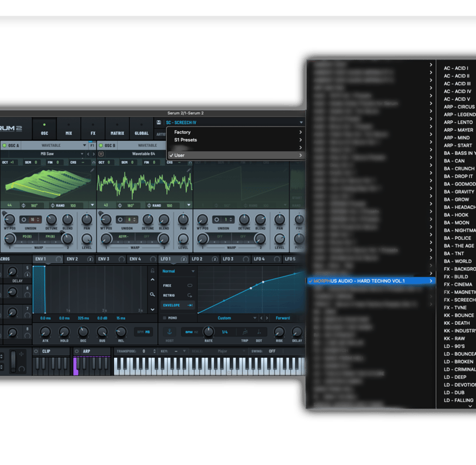Expand the Factory presets submenu
This screenshot has height=465, width=476.
point(236,132)
